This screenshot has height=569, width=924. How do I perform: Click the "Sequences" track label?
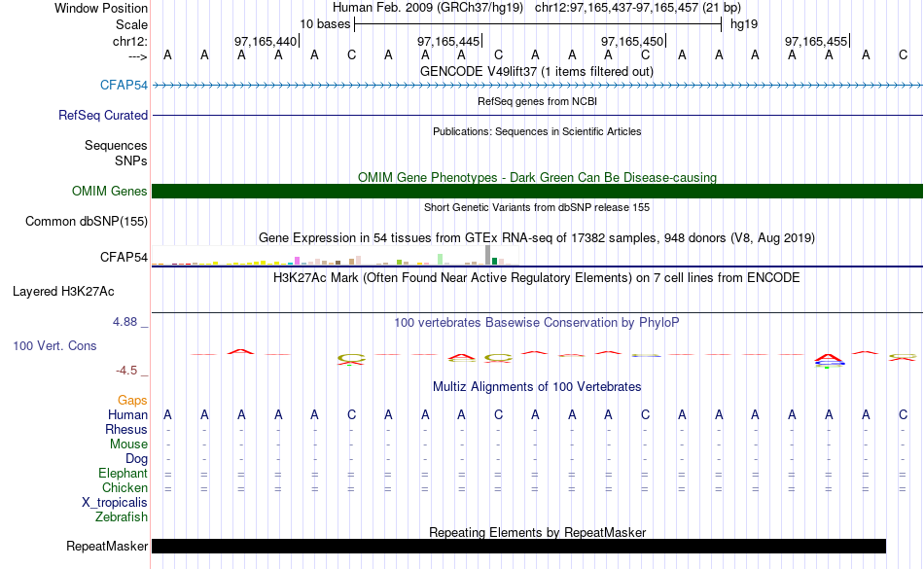(116, 146)
